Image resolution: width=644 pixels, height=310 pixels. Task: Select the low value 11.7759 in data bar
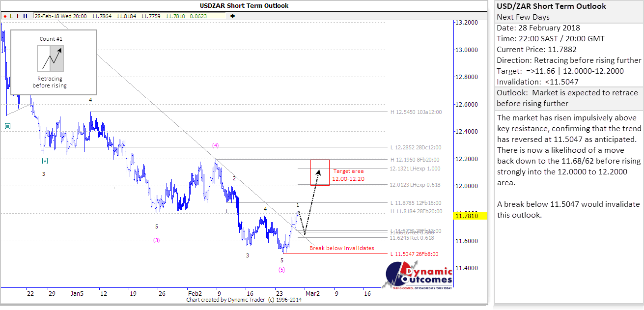pos(150,16)
